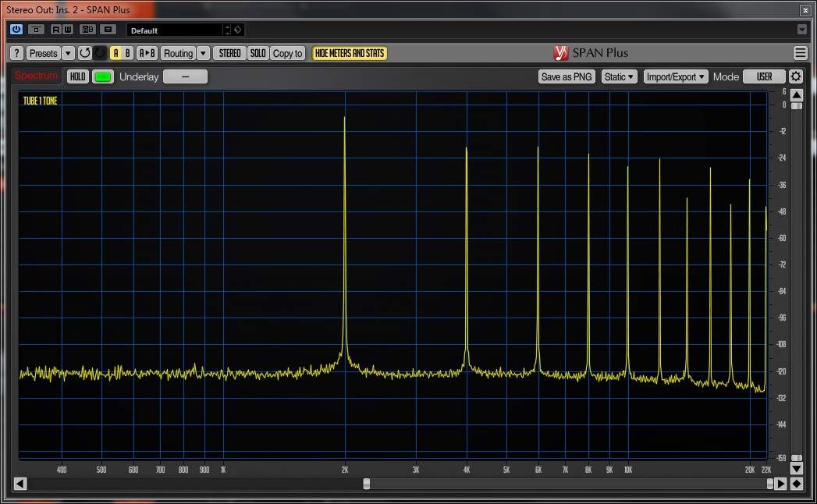Click the Save as PNG button
Viewport: 817px width, 504px height.
(x=567, y=76)
